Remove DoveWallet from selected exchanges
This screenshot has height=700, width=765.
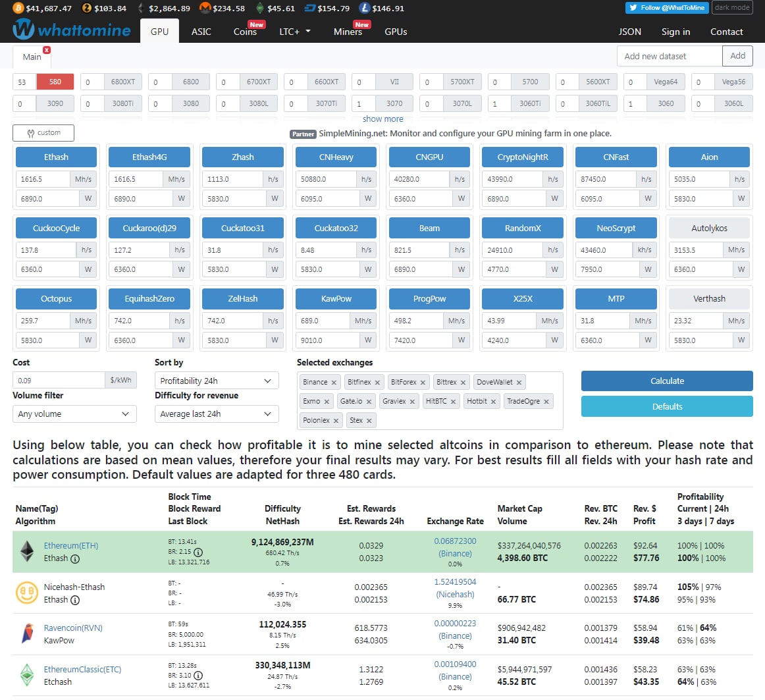point(519,383)
